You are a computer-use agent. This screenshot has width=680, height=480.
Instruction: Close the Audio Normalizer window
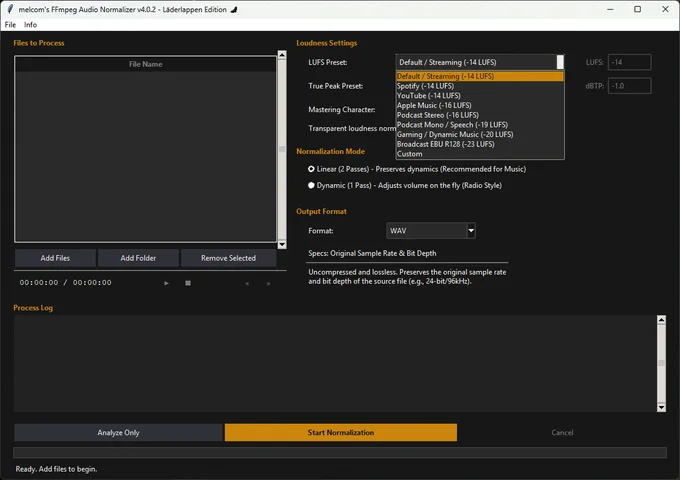pos(665,9)
